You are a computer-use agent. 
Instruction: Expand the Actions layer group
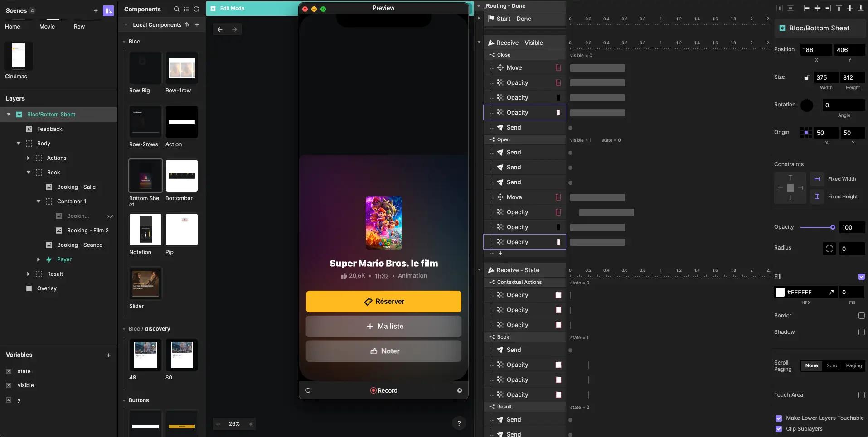(29, 158)
